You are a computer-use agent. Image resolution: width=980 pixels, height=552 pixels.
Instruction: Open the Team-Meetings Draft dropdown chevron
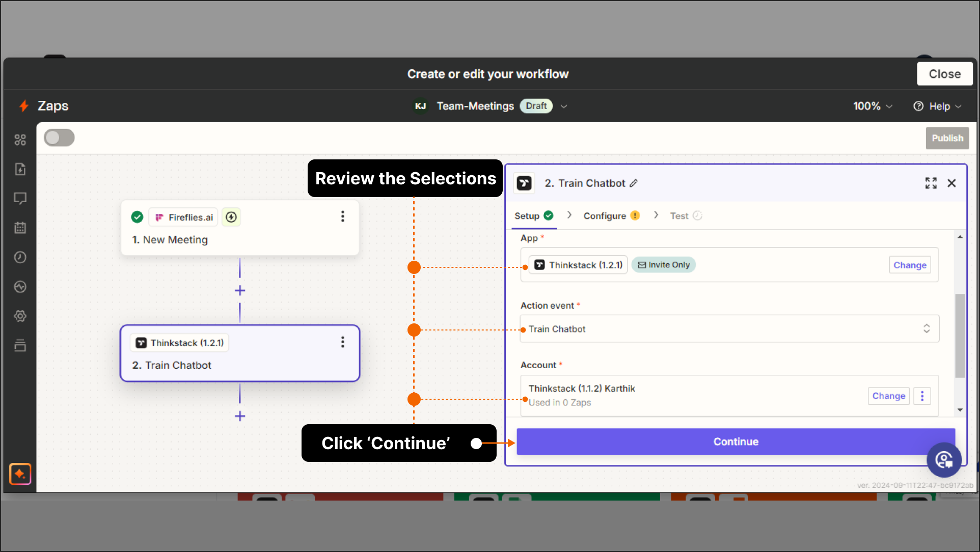(x=564, y=106)
